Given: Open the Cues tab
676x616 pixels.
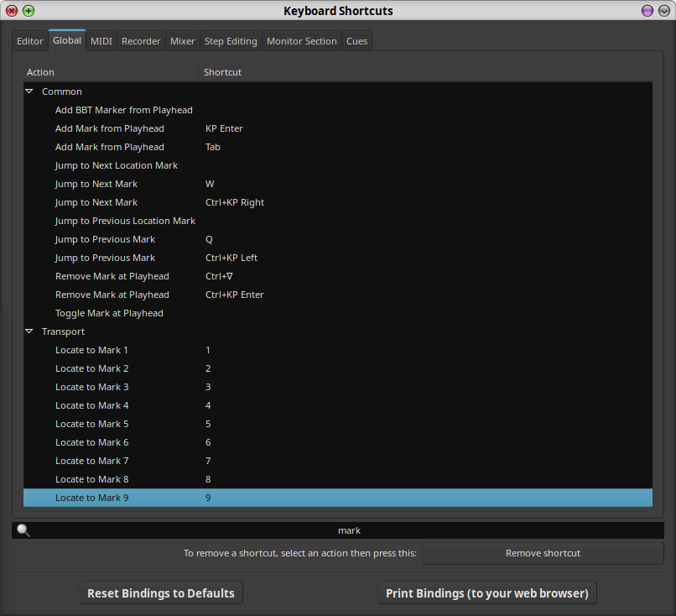Looking at the screenshot, I should [x=357, y=41].
